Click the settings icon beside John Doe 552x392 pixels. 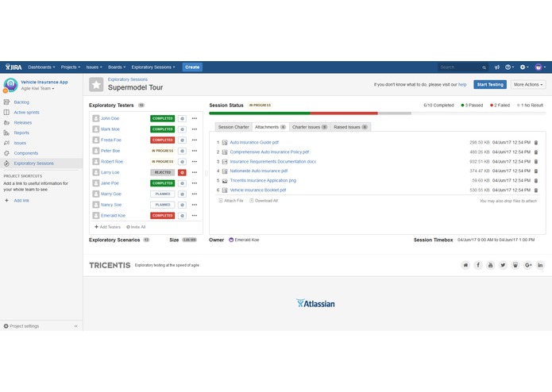click(x=182, y=118)
